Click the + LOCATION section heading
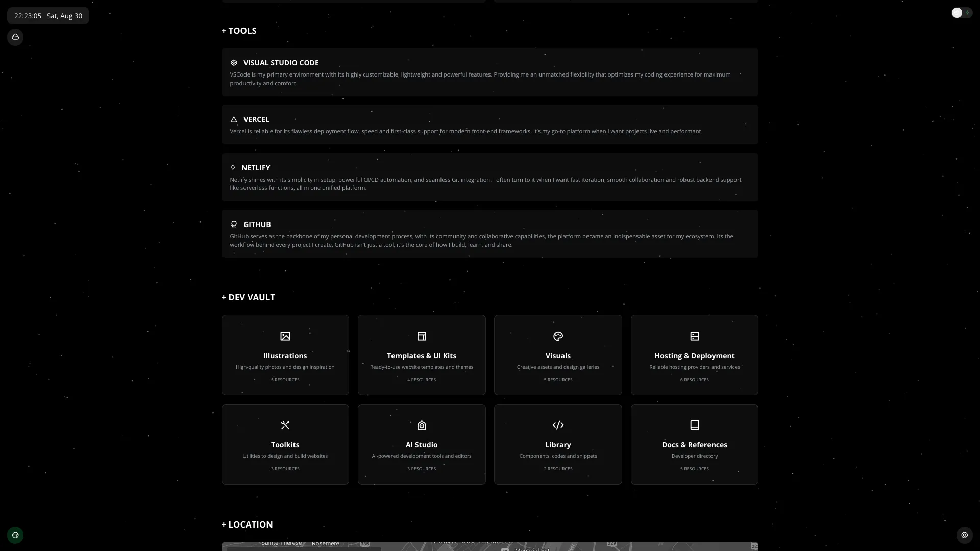The width and height of the screenshot is (980, 551). 247,524
